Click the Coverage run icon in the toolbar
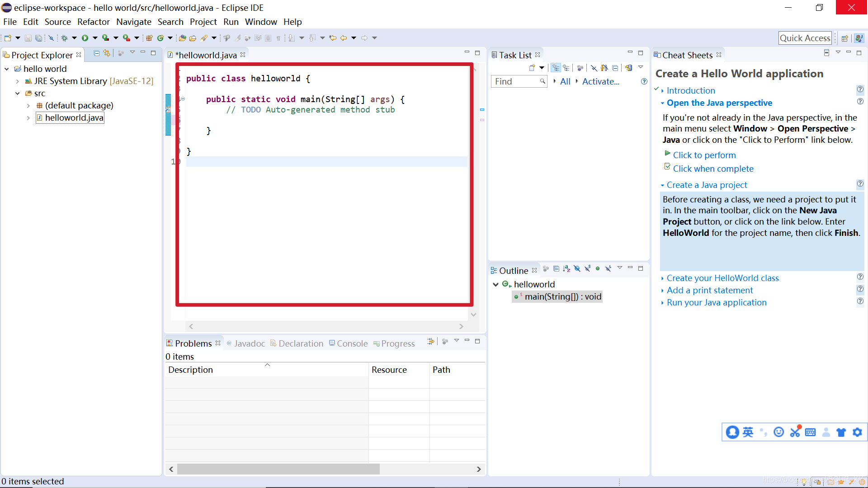Image resolution: width=868 pixels, height=488 pixels. click(x=105, y=38)
